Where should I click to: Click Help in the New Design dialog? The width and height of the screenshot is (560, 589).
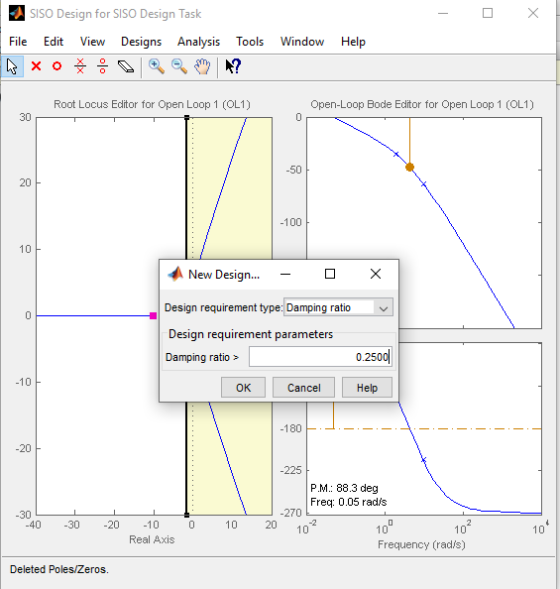pos(367,388)
